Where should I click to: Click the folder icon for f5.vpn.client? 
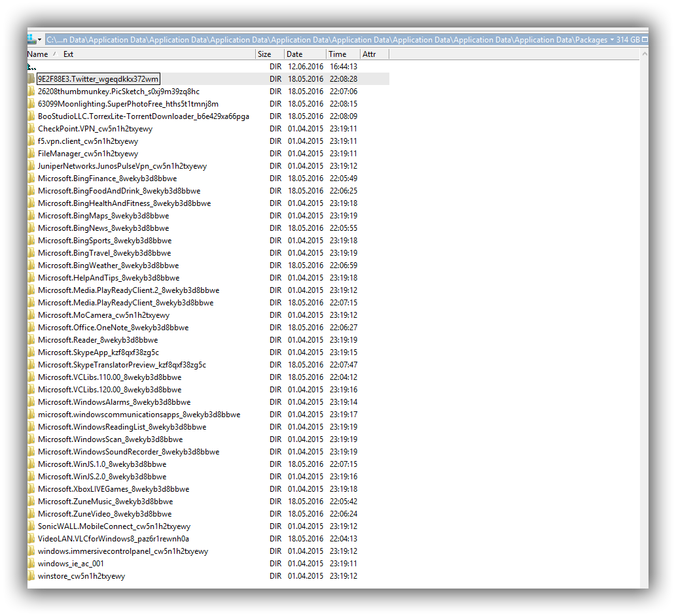coord(31,141)
